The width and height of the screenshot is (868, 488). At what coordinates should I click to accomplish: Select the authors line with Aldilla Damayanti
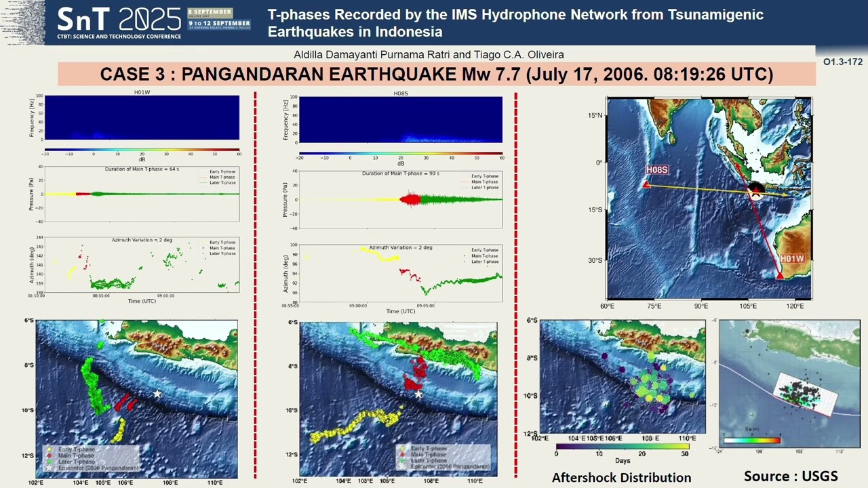click(429, 54)
